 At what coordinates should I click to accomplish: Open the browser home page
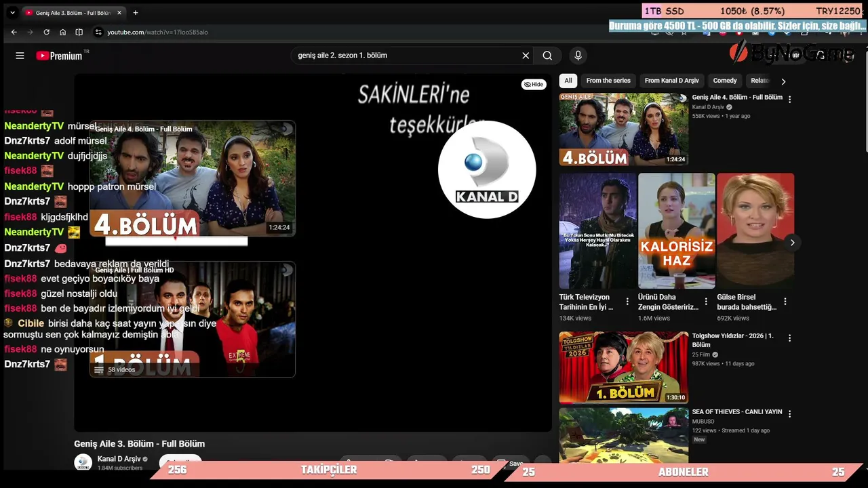point(62,32)
